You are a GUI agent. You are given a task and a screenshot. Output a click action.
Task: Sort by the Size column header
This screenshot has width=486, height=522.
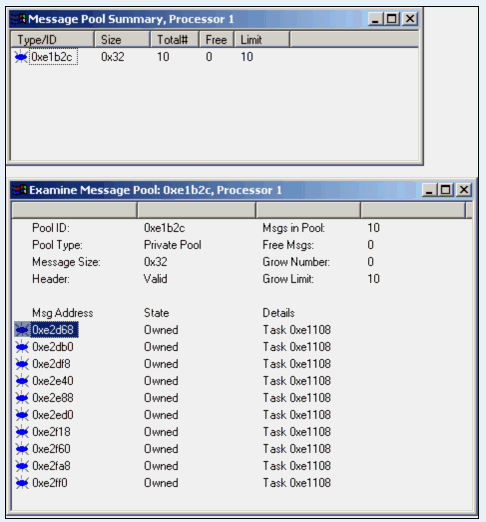pos(122,40)
